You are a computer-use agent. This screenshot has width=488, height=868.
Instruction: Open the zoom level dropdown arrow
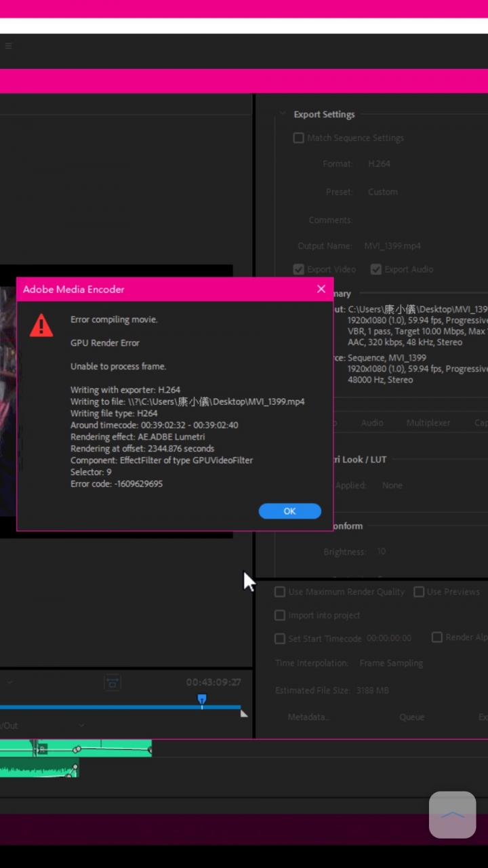point(9,682)
